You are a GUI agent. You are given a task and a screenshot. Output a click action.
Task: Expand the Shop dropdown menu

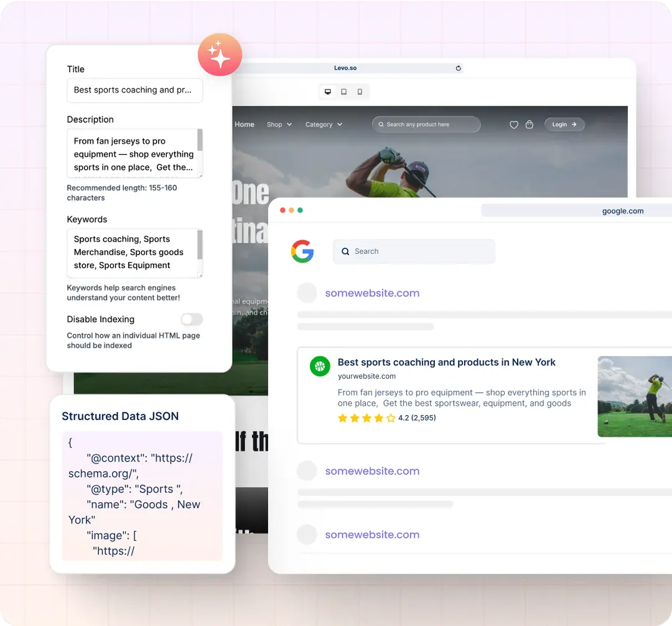tap(279, 124)
